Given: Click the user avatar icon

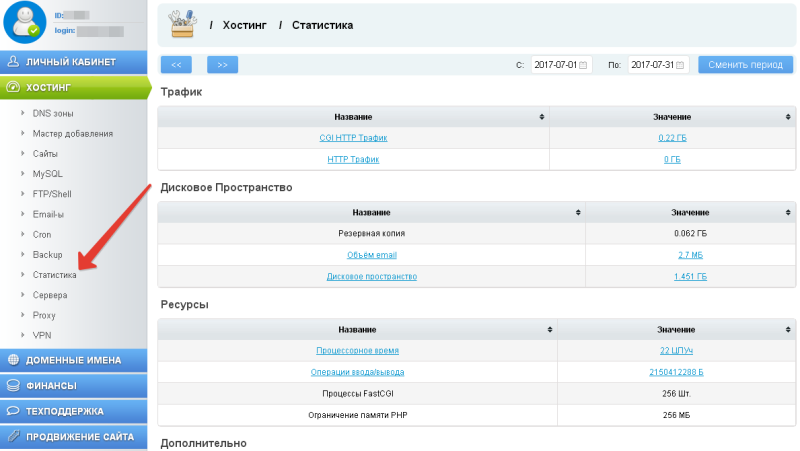Looking at the screenshot, I should coord(23,22).
